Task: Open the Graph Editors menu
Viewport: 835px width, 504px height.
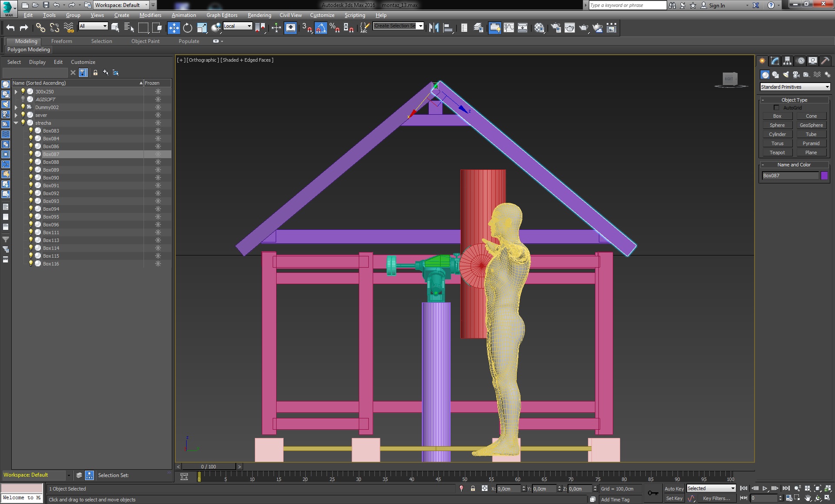Action: (222, 15)
